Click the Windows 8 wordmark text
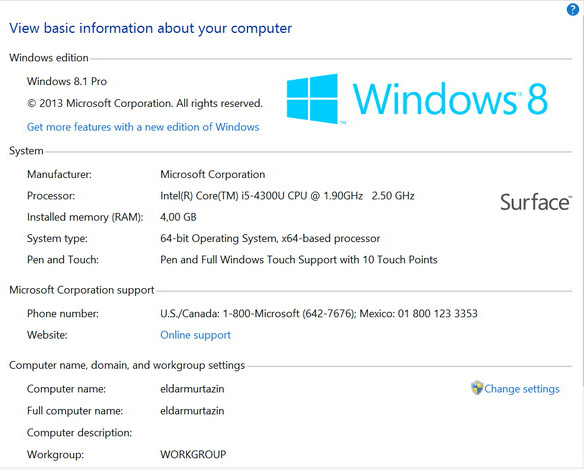 click(x=450, y=98)
